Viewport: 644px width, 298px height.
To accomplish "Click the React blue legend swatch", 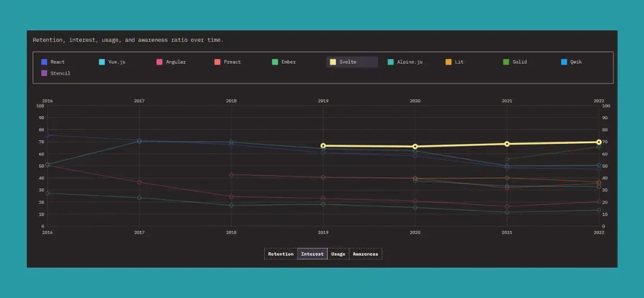I will point(44,62).
